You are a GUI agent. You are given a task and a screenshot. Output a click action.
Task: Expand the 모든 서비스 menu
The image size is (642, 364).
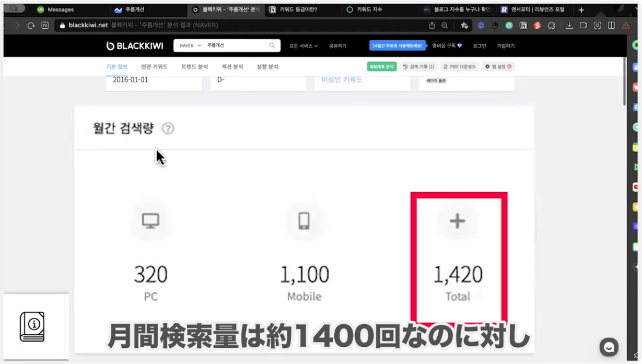[x=303, y=46]
